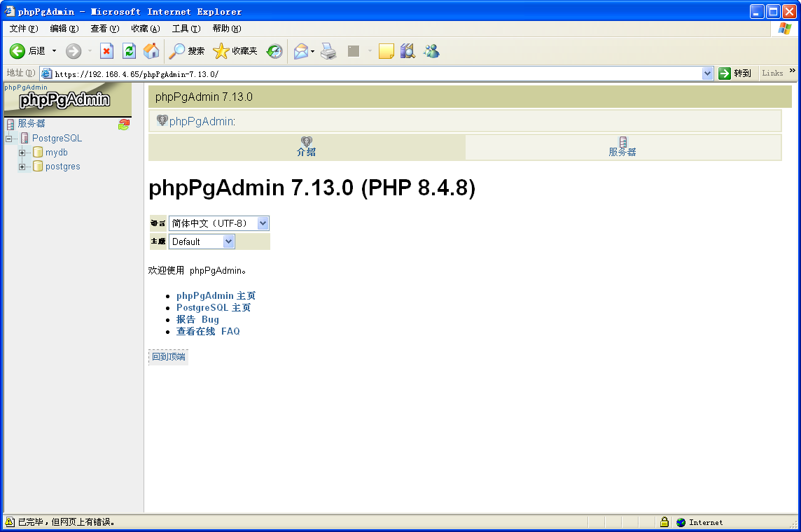Select the PostgreSQL server tree item
The width and height of the screenshot is (801, 532).
tap(57, 139)
